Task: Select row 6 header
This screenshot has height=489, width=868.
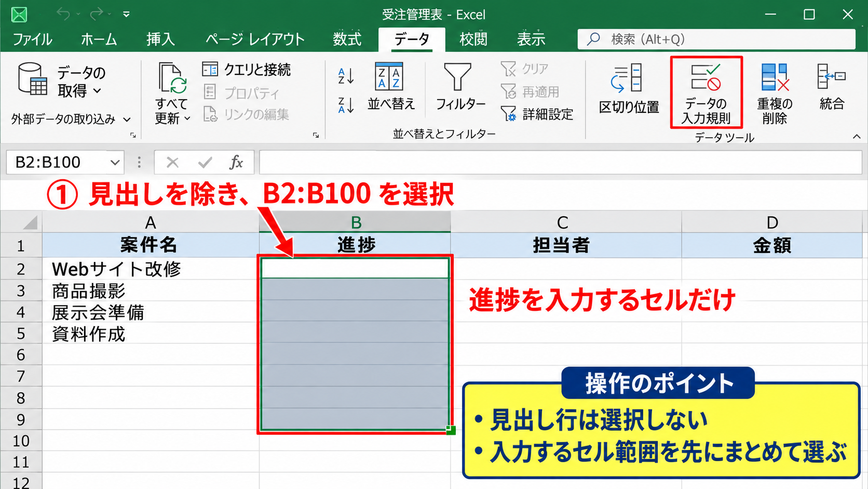Action: pyautogui.click(x=21, y=354)
